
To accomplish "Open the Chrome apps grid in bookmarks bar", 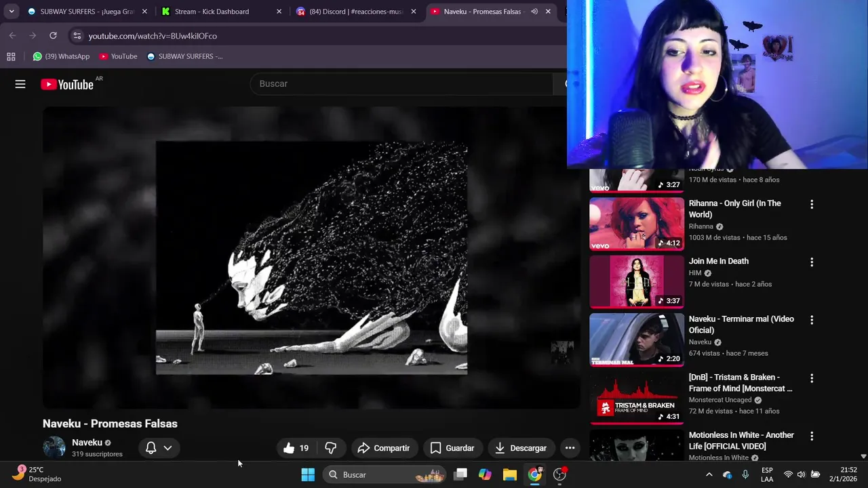I will [11, 56].
